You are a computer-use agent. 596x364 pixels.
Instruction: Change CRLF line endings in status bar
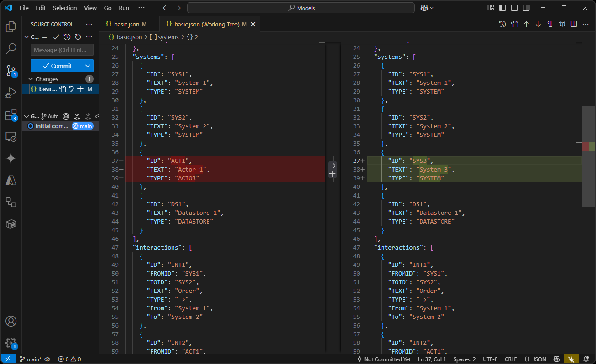pyautogui.click(x=511, y=359)
